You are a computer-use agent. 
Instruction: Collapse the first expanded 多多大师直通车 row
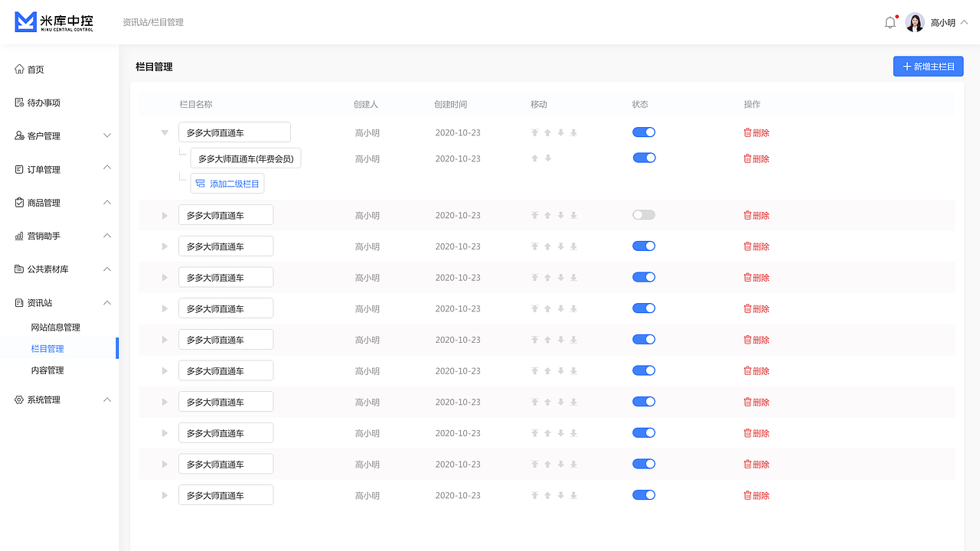click(164, 133)
